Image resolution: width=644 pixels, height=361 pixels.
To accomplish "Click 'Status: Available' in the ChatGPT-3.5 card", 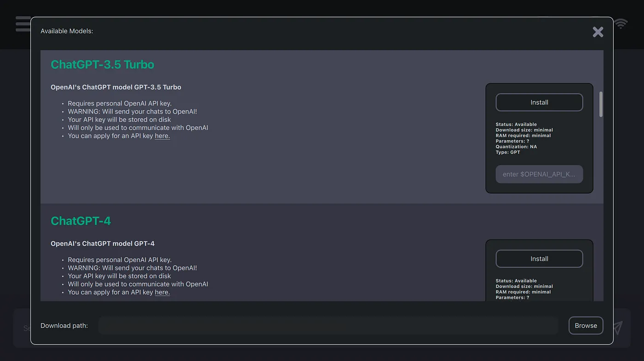I will pos(516,124).
